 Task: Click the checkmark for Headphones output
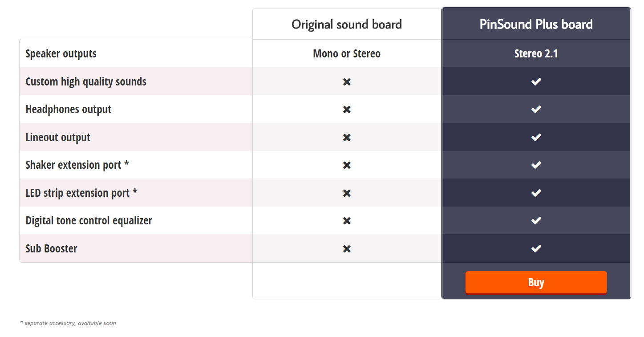(536, 109)
